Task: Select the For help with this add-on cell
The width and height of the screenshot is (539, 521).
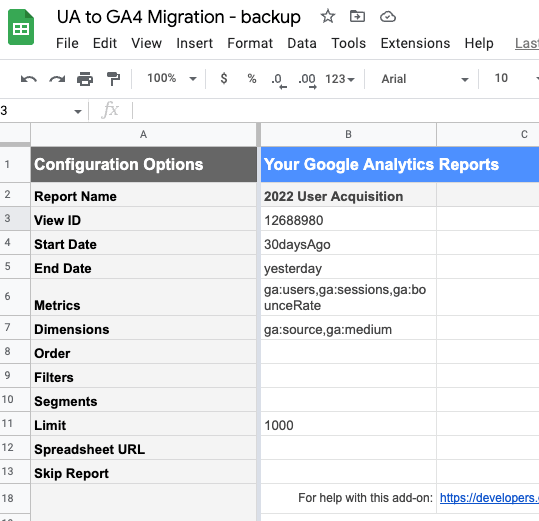Action: 349,498
